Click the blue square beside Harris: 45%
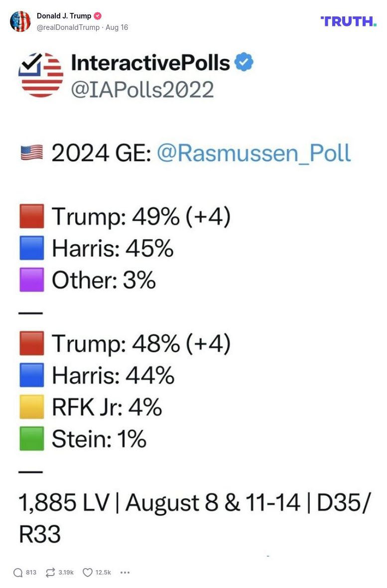The image size is (387, 588). [x=31, y=248]
